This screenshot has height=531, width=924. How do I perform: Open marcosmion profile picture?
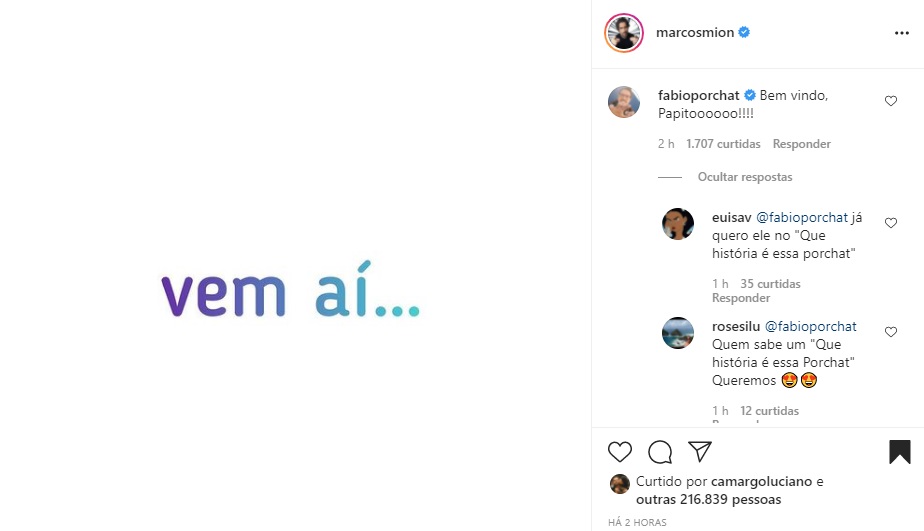pos(624,33)
